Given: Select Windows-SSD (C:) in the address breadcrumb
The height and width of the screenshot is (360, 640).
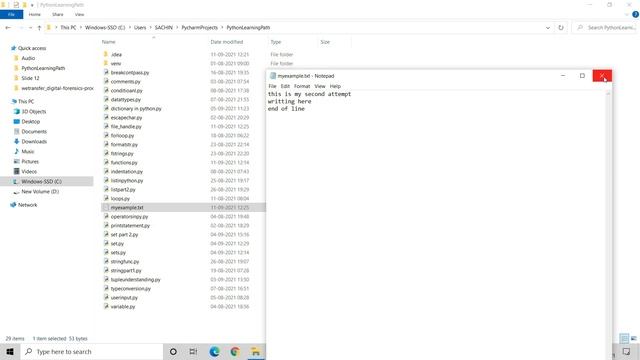Looking at the screenshot, I should pos(105,28).
